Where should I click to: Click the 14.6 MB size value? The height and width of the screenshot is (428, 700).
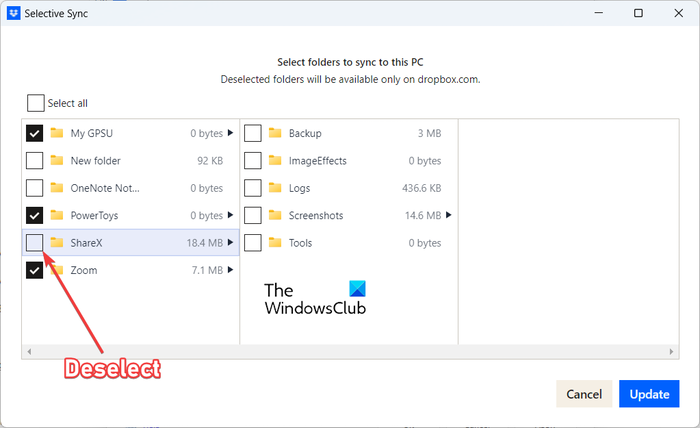pos(423,216)
